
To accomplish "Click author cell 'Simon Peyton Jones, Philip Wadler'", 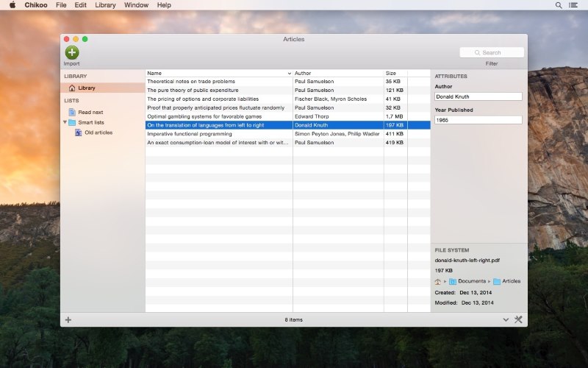I will [x=337, y=134].
